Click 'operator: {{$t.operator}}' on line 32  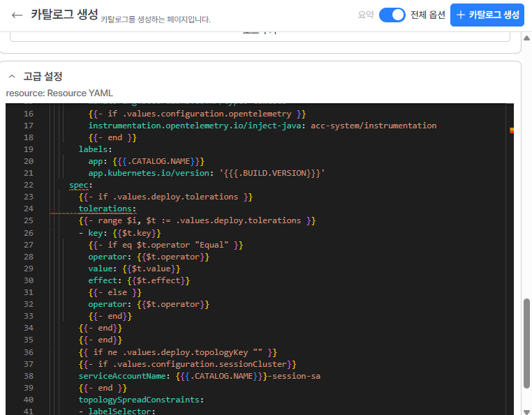pos(149,304)
